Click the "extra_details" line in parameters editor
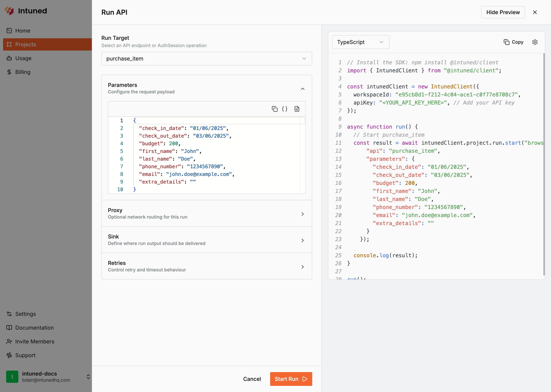 (x=167, y=182)
